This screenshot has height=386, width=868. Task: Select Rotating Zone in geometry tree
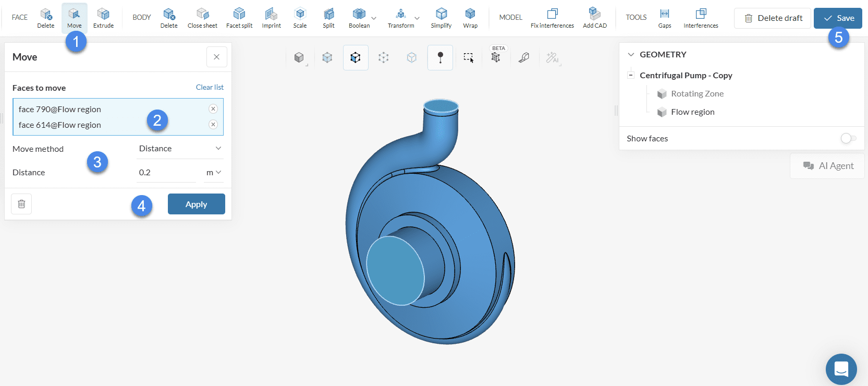tap(697, 94)
